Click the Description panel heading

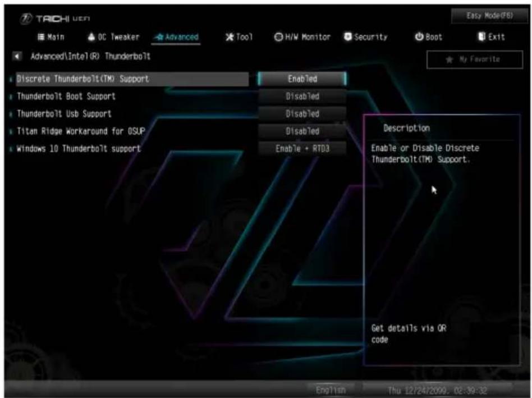406,128
